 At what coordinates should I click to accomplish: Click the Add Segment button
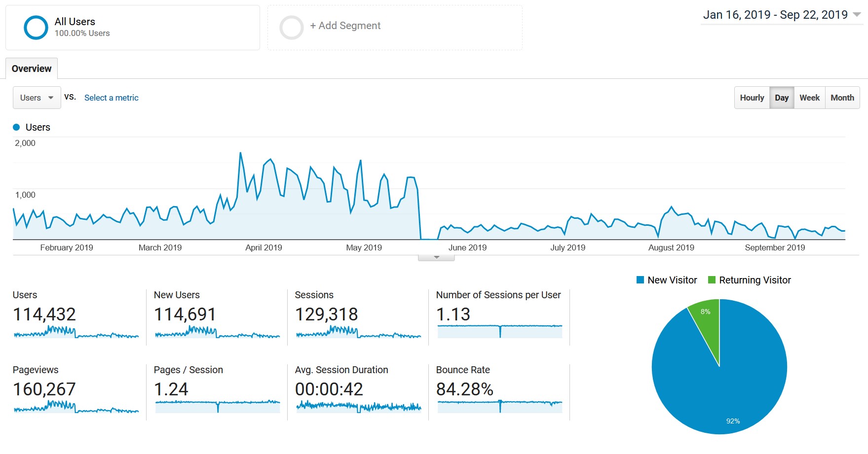(344, 26)
